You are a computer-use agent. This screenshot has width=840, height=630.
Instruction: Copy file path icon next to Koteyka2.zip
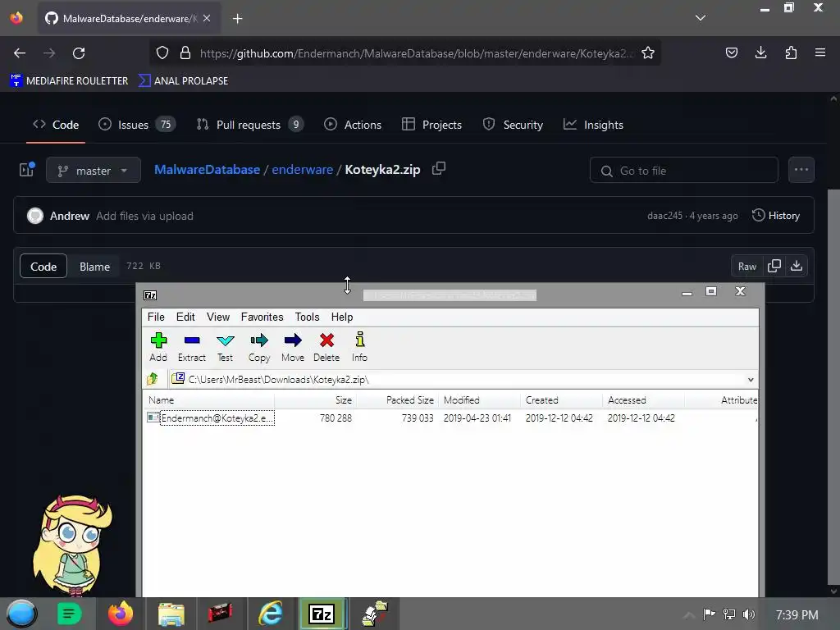tap(439, 169)
